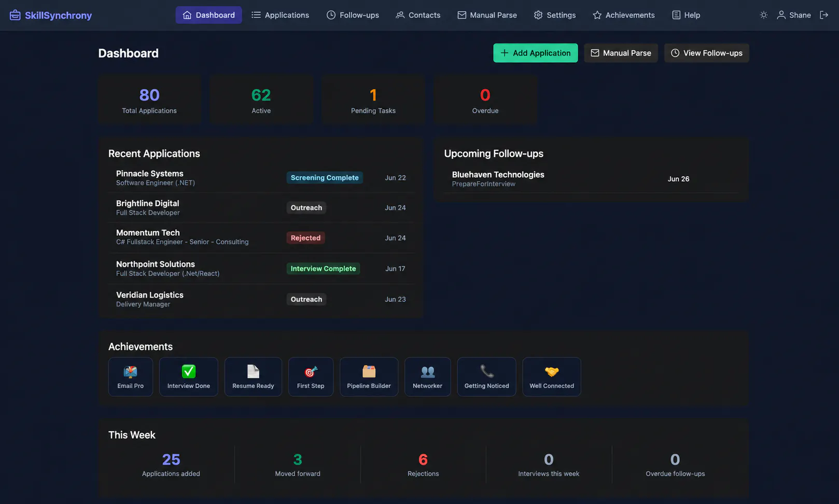The width and height of the screenshot is (839, 504).
Task: Open the Bluehaven Technologies follow-up
Action: point(591,179)
